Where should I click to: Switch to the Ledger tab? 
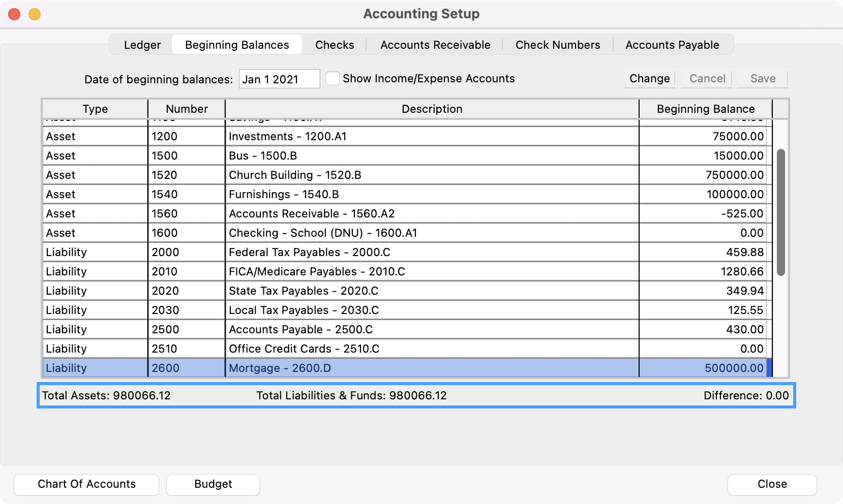click(142, 45)
